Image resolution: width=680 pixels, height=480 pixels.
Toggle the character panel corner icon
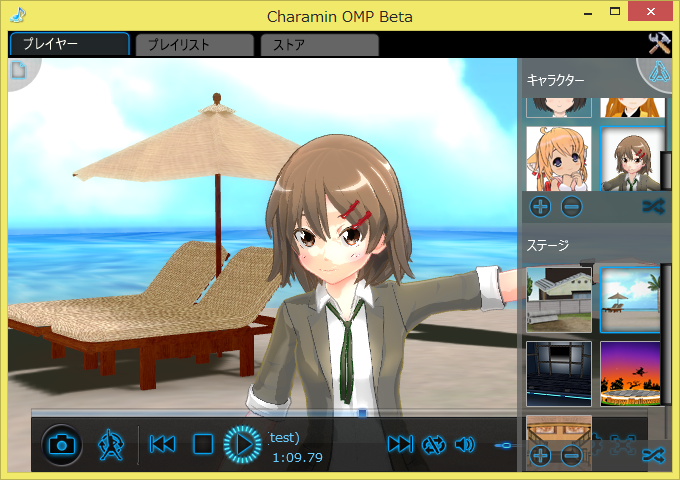(659, 72)
